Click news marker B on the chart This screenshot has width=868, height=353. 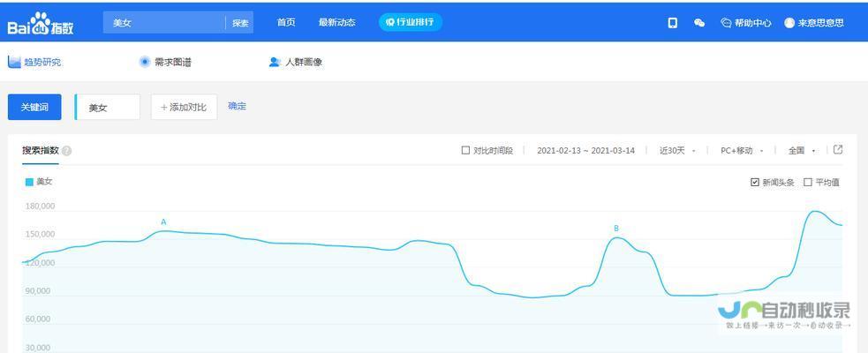coord(616,228)
